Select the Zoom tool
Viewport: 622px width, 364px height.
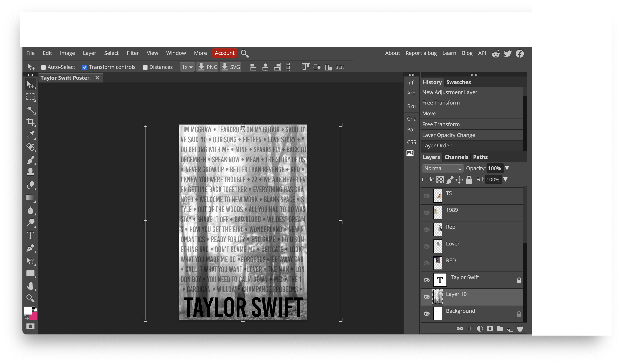(x=30, y=298)
